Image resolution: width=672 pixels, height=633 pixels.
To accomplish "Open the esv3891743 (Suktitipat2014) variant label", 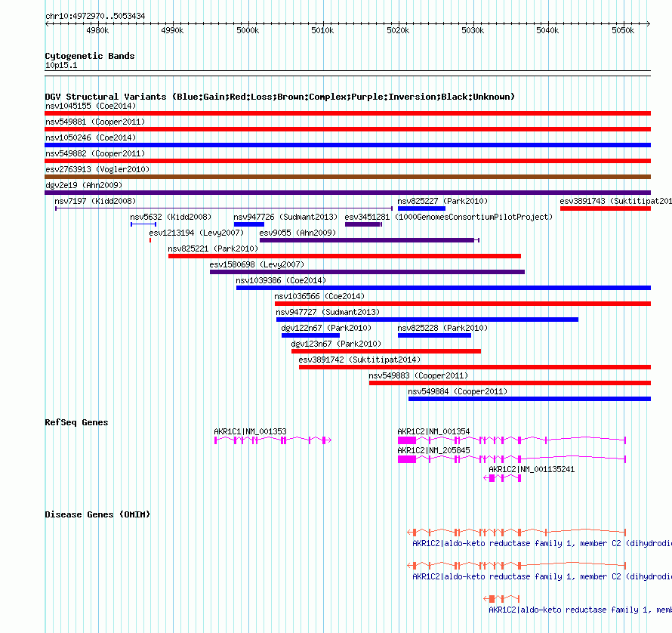I will (615, 201).
